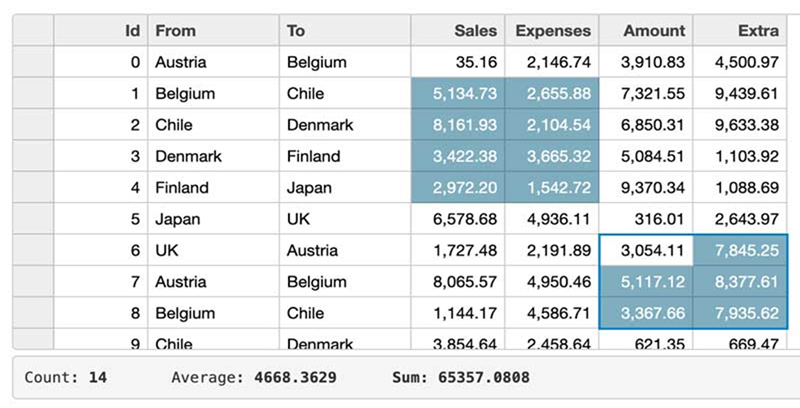Click the Extra cell showing 8,377.61
Screen dimensions: 800x408
[x=740, y=282]
